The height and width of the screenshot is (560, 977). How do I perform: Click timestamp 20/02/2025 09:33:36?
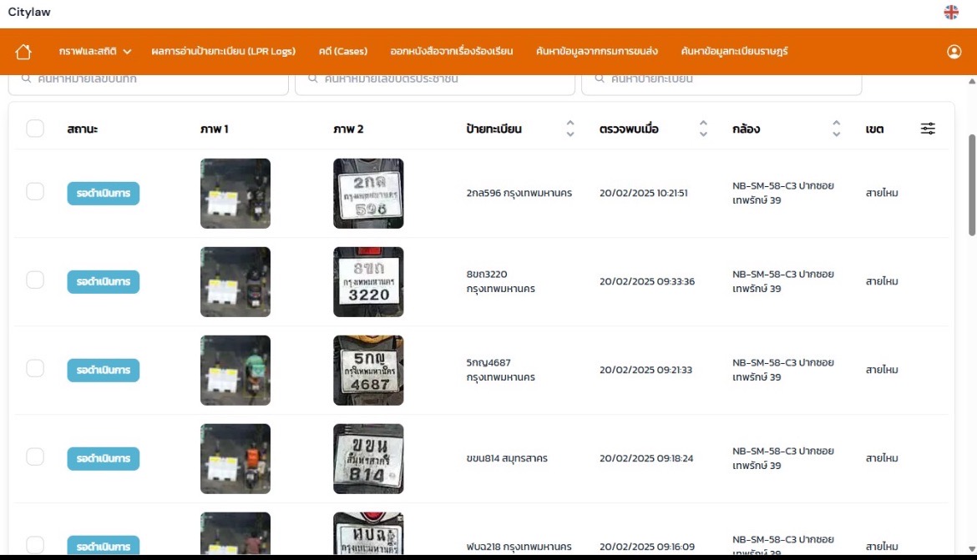tap(647, 281)
